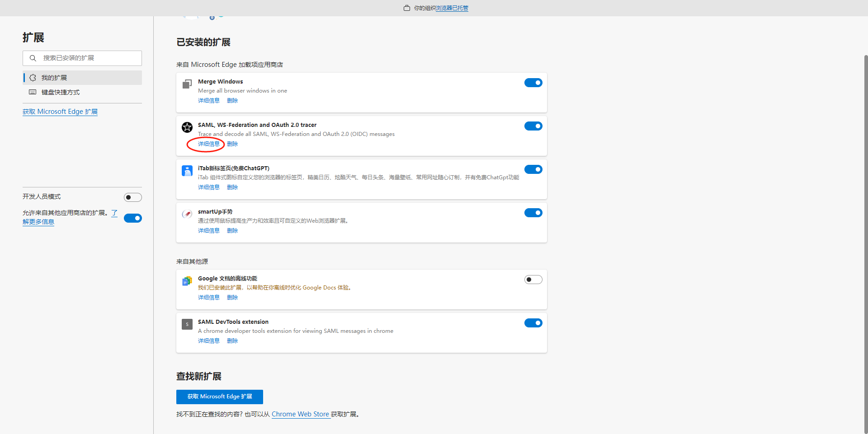868x434 pixels.
Task: Select 我的扩展 in the sidebar
Action: click(x=54, y=78)
